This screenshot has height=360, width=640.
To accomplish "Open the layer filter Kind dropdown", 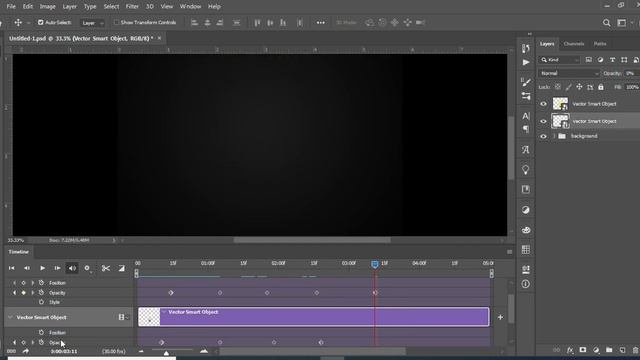I will [559, 60].
